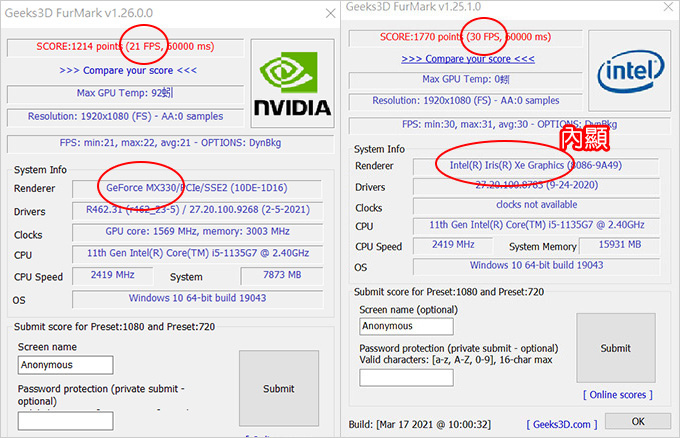Open the Online scores link
The image size is (680, 438).
[618, 395]
